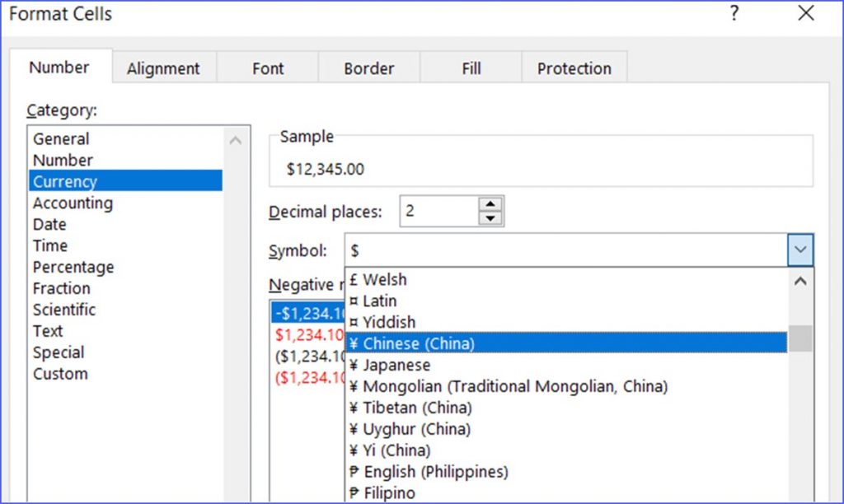Increase decimal places with up arrow
This screenshot has width=844, height=504.
(491, 206)
